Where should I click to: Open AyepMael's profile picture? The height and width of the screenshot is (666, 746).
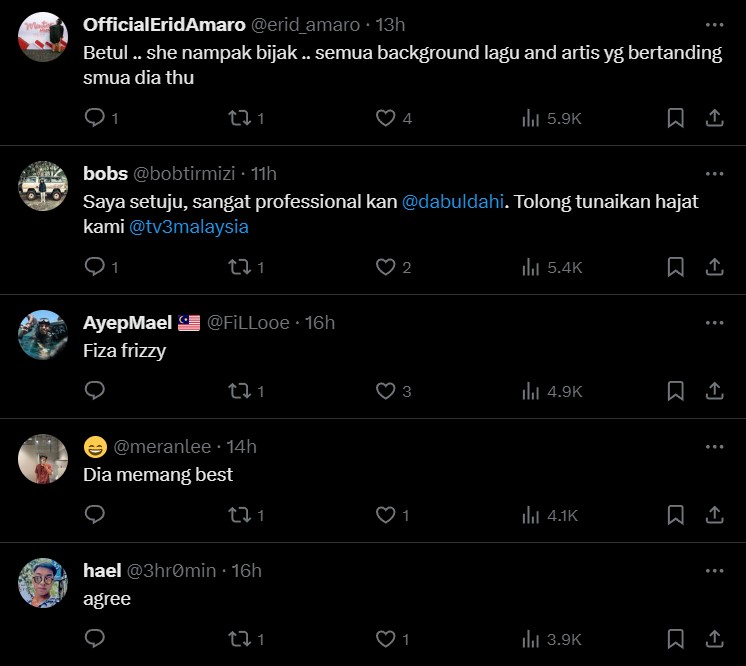tap(42, 335)
